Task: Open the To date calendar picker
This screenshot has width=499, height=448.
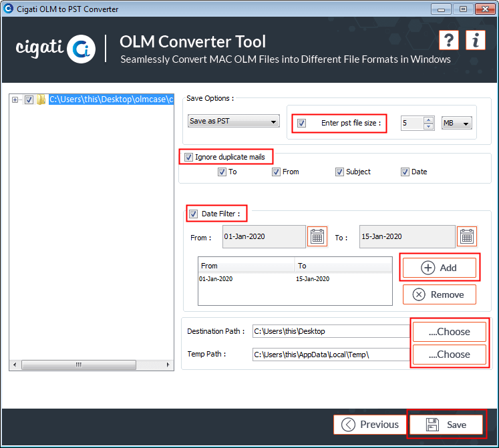Action: (467, 237)
